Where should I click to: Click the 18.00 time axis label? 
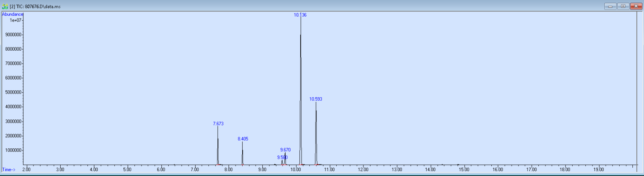565,169
